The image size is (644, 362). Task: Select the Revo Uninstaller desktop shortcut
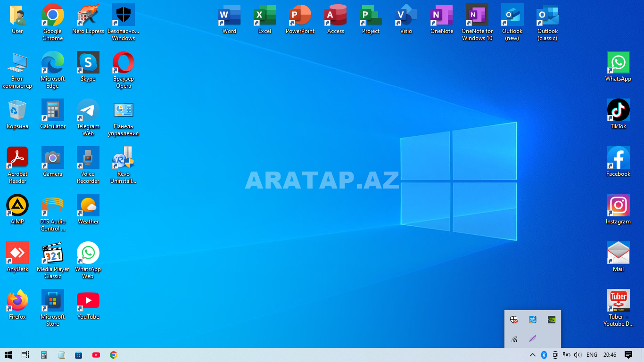point(124,165)
